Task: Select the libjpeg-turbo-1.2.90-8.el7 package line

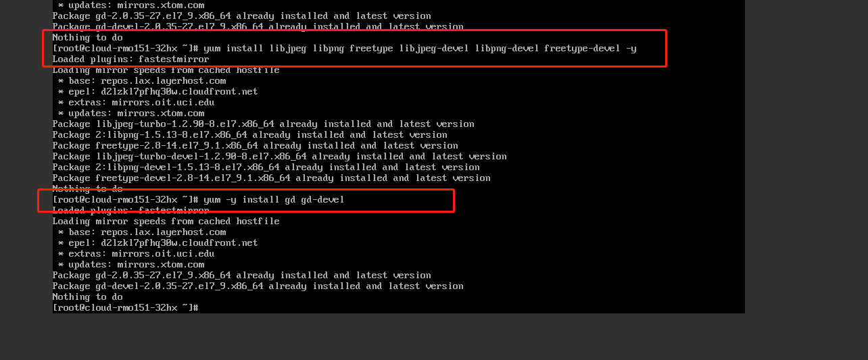Action: [264, 124]
